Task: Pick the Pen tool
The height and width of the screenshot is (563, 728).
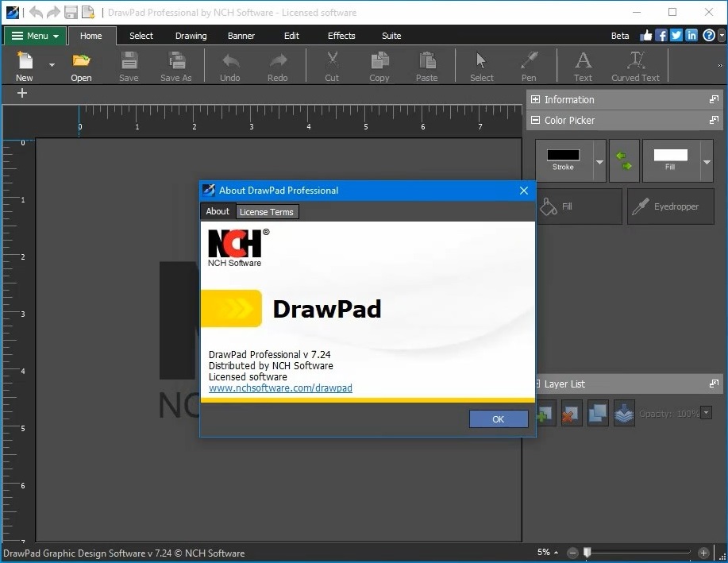Action: (529, 66)
